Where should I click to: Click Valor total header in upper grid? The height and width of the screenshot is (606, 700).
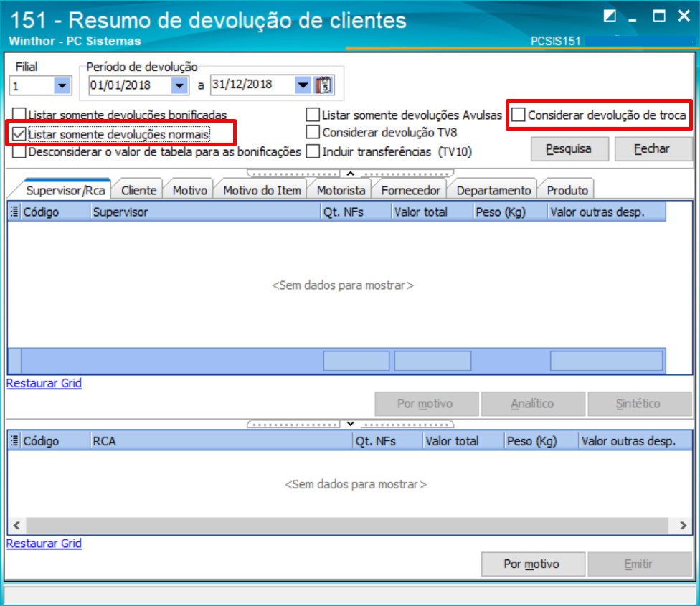(x=432, y=212)
